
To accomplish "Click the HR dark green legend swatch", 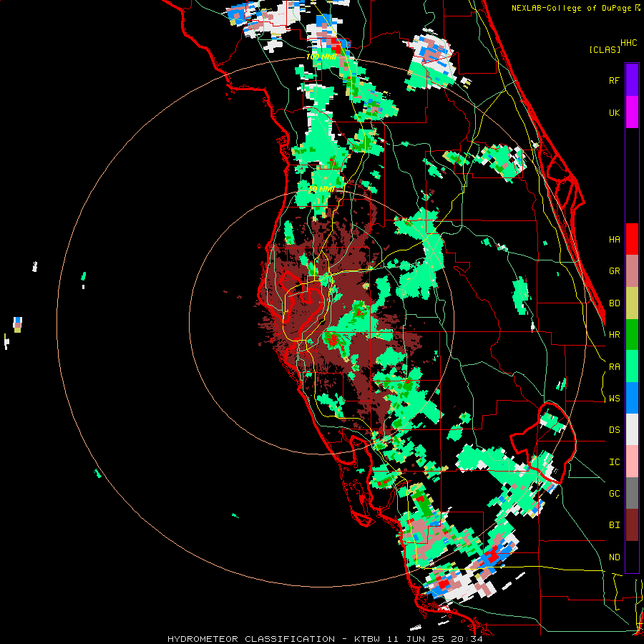I will [x=632, y=335].
